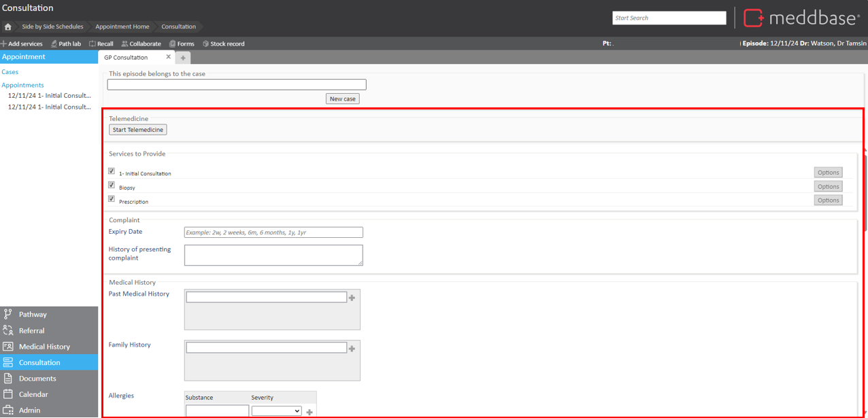Click the home icon in breadcrumb
The width and height of the screenshot is (868, 418).
7,27
